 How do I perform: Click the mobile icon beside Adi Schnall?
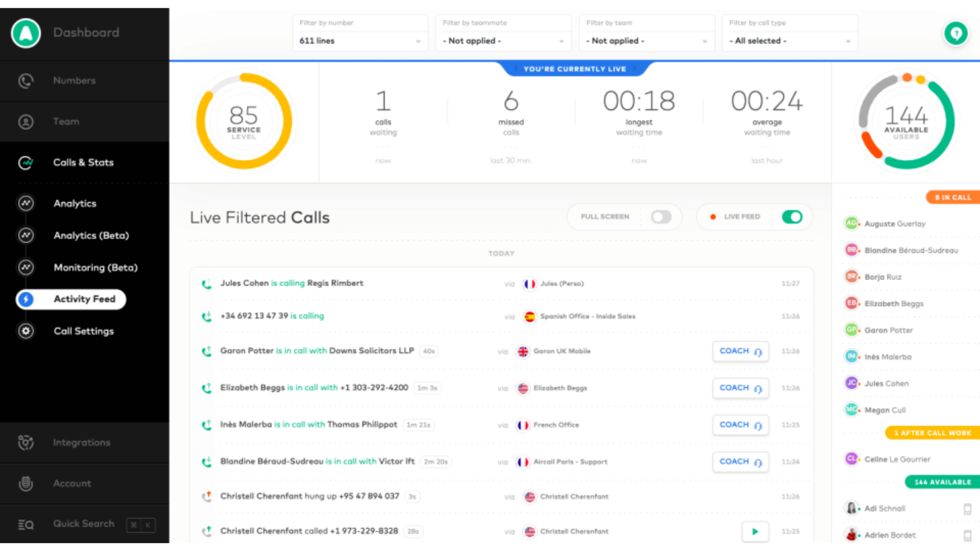967,509
